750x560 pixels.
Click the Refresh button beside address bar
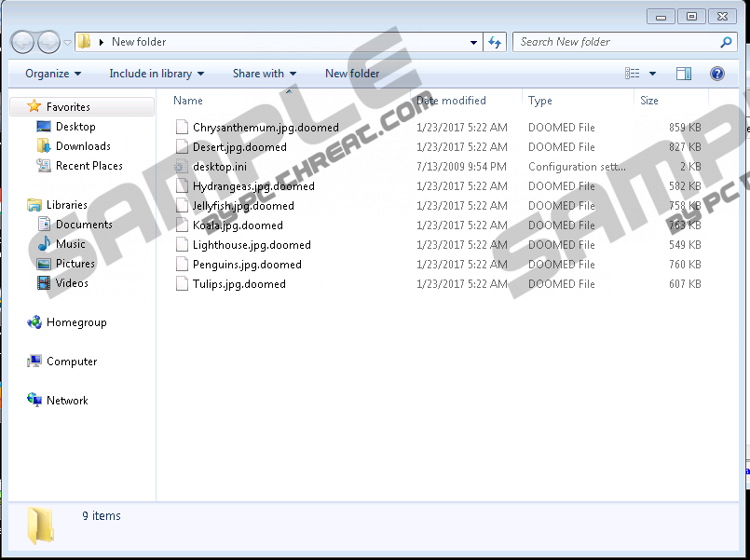pyautogui.click(x=495, y=42)
